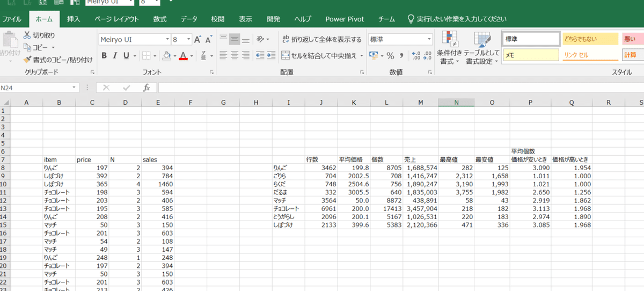This screenshot has width=644, height=291.
Task: Toggle Italic formatting
Action: (x=115, y=55)
